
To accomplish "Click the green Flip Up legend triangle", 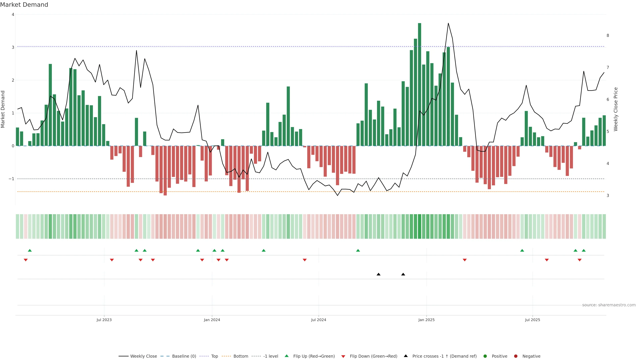I will [x=287, y=356].
